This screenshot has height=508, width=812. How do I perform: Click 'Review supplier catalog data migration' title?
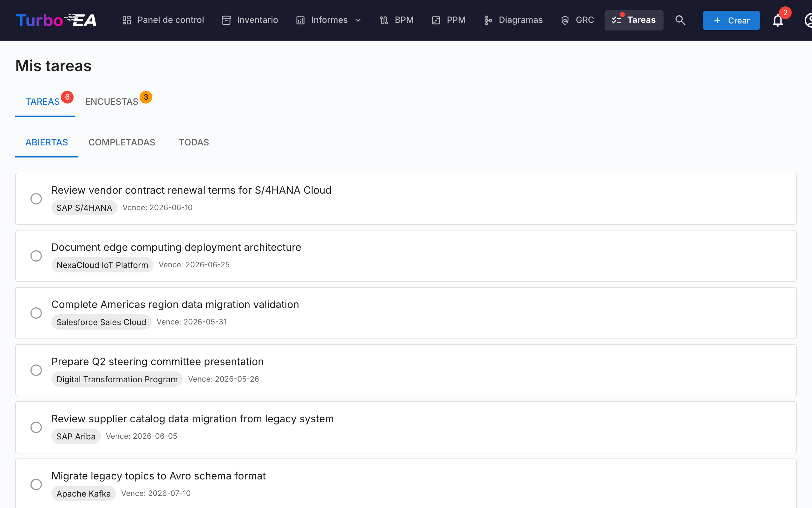coord(193,419)
